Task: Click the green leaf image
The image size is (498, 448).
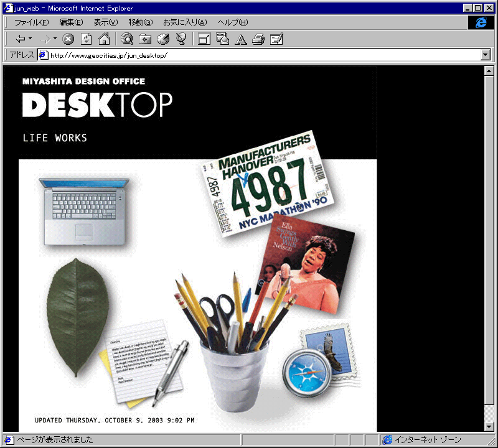Action: pos(77,317)
